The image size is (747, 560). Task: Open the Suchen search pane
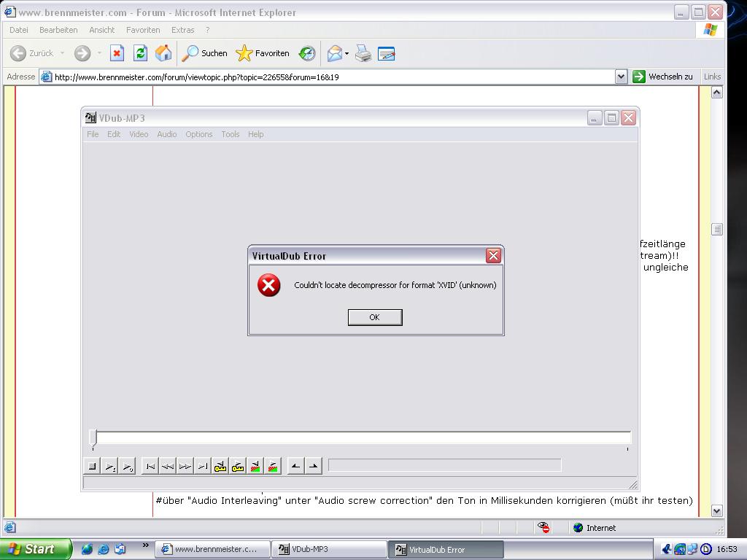click(205, 53)
